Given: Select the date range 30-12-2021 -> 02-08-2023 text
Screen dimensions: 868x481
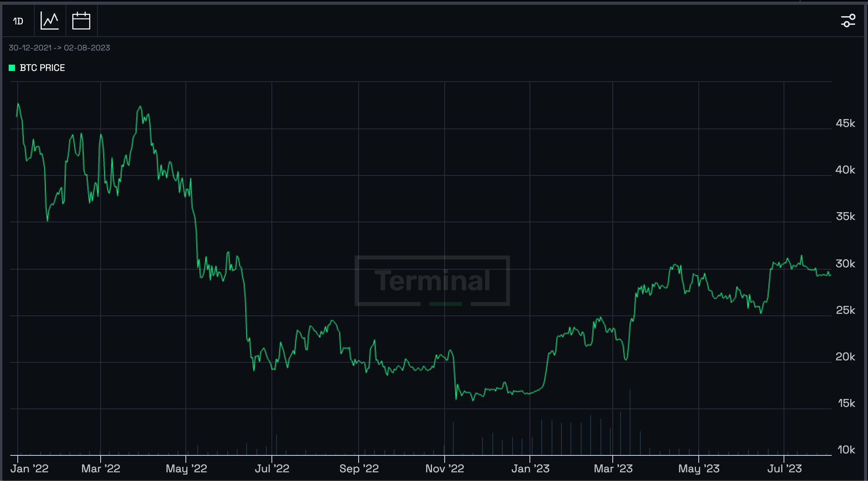Looking at the screenshot, I should 59,48.
